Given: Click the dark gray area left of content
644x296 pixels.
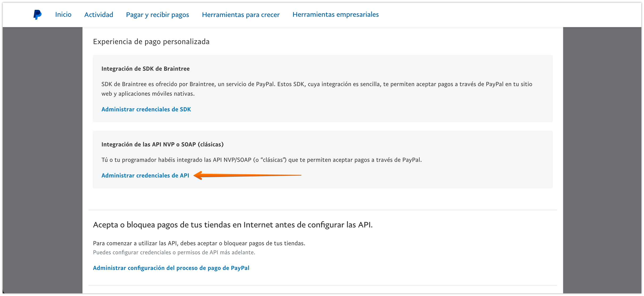Looking at the screenshot, I should (43, 159).
